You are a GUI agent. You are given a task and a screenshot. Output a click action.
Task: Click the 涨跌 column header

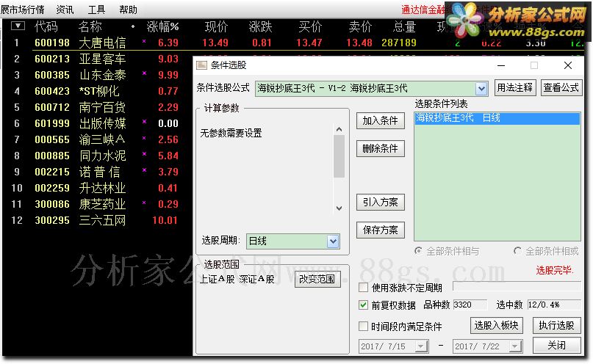(260, 26)
